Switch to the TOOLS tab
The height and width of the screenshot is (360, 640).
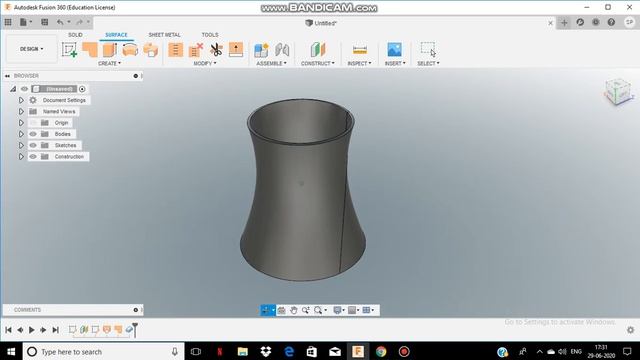210,35
